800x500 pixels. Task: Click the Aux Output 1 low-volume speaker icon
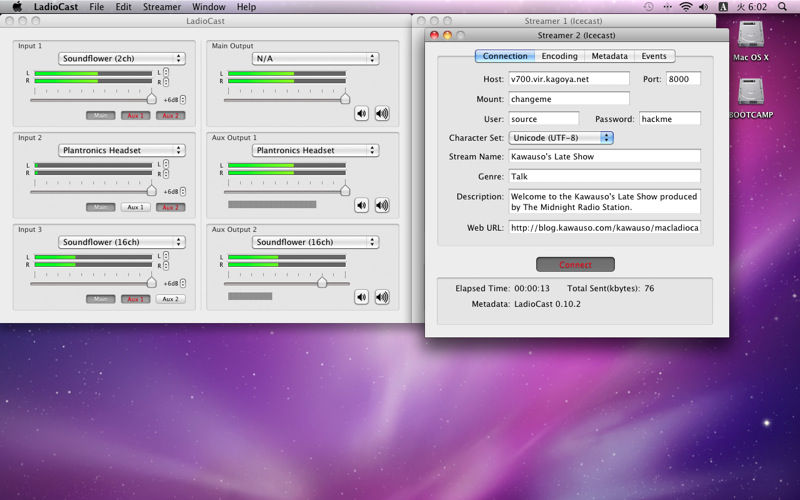pyautogui.click(x=361, y=205)
